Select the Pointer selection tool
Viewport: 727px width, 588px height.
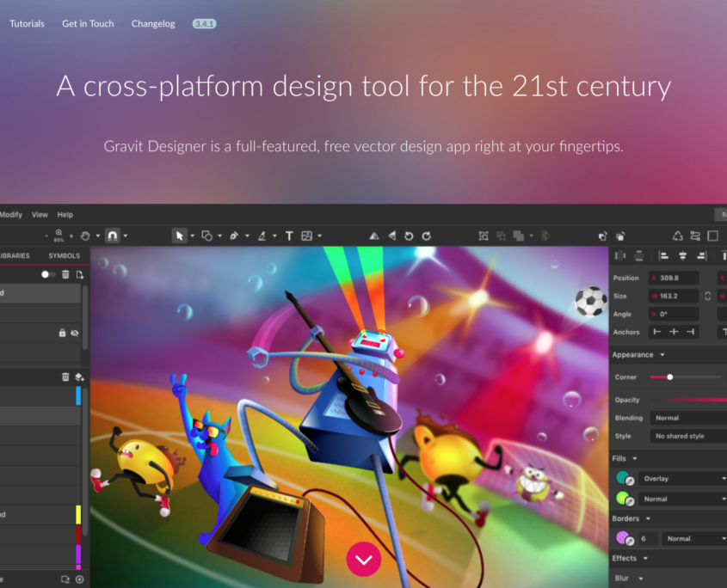[179, 236]
